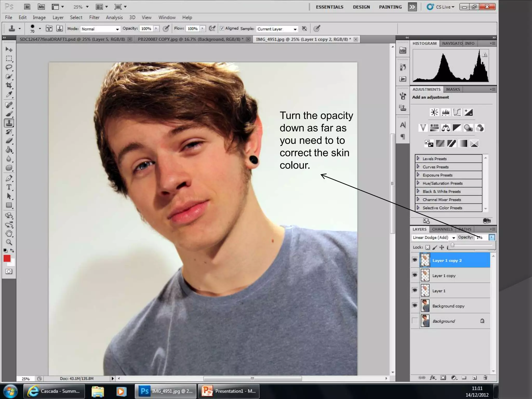This screenshot has width=532, height=399.
Task: Select the History Brush tool
Action: click(x=9, y=132)
